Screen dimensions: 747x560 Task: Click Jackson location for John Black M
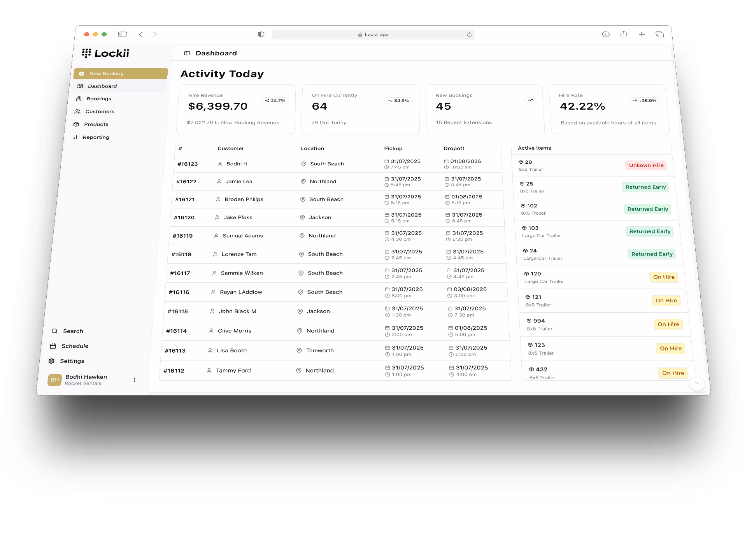(318, 311)
